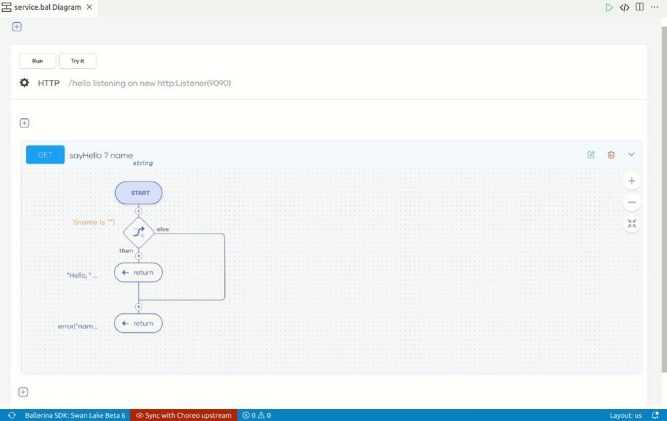
Task: Close the service.bal Diagram tab
Action: tap(92, 7)
